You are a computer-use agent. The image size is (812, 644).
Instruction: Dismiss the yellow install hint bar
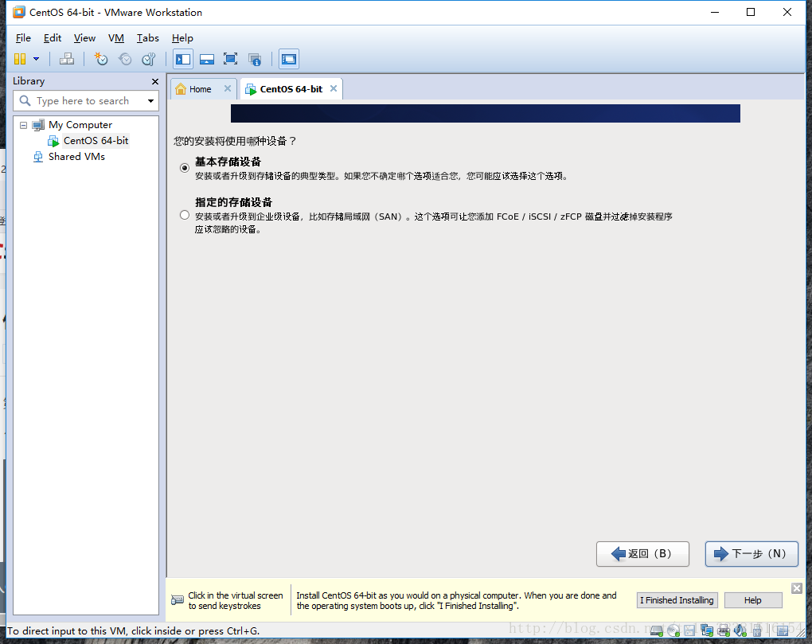point(797,588)
